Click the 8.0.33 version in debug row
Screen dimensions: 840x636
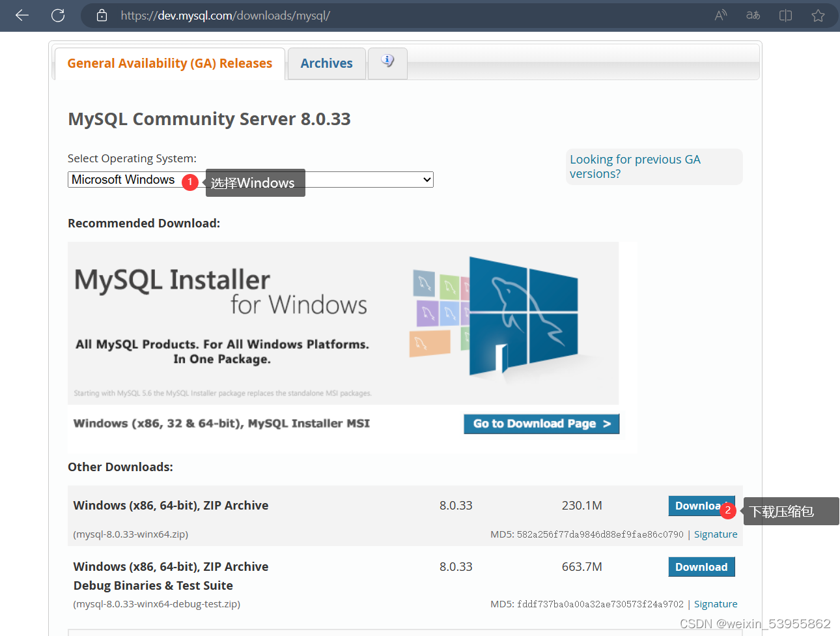pyautogui.click(x=456, y=567)
